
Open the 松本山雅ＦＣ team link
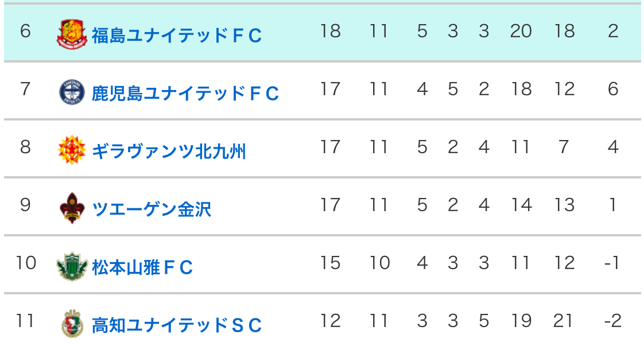tap(142, 267)
